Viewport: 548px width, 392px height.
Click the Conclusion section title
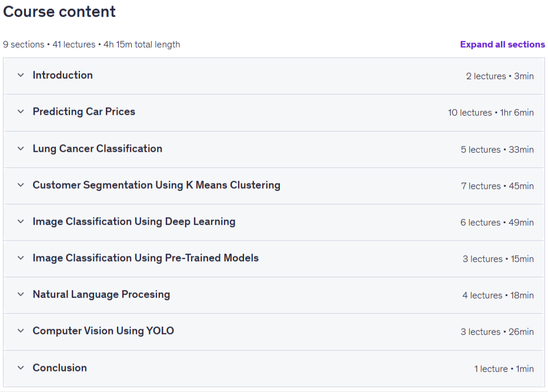(60, 367)
